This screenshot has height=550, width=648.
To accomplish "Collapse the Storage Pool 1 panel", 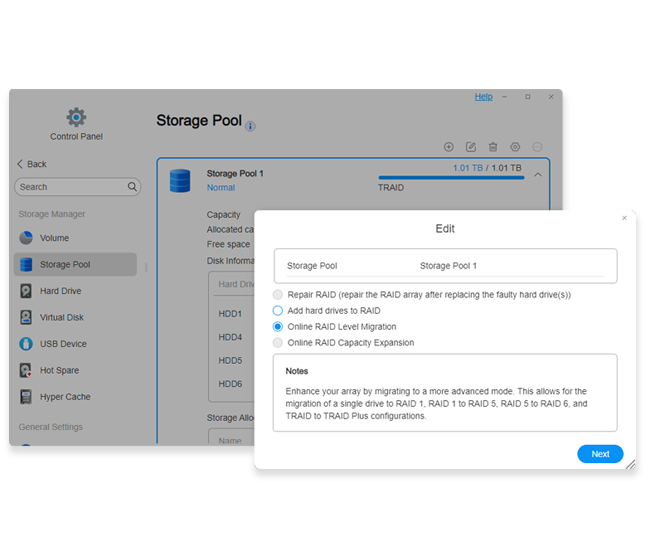I will pyautogui.click(x=538, y=174).
